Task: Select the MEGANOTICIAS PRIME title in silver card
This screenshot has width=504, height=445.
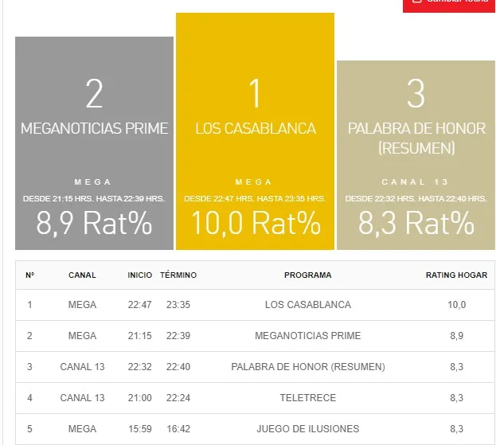Action: 94,128
